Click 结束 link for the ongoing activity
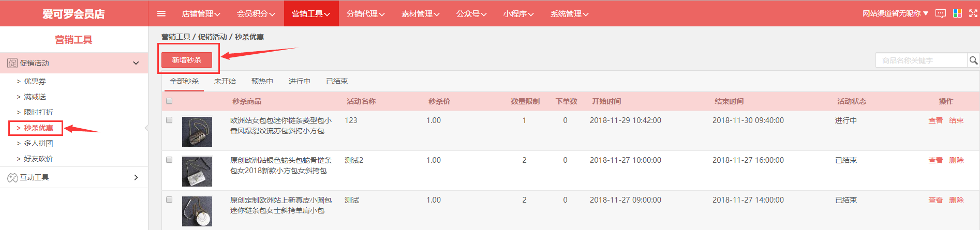 pyautogui.click(x=956, y=120)
